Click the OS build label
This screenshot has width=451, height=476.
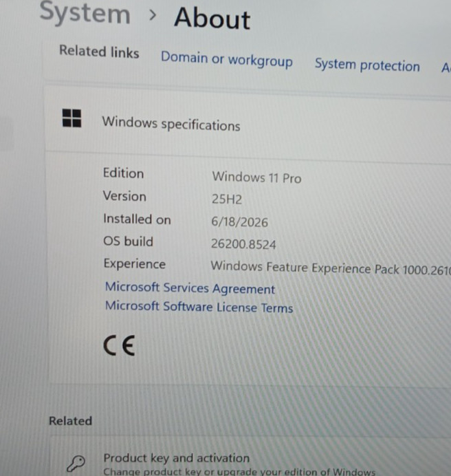coord(129,241)
